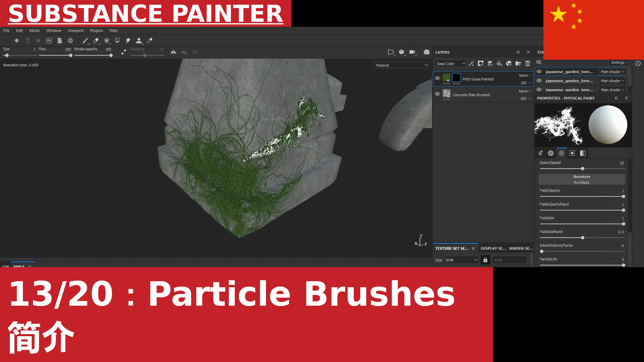The image size is (644, 362).
Task: Add effect using the magic wand icon
Action: click(471, 63)
